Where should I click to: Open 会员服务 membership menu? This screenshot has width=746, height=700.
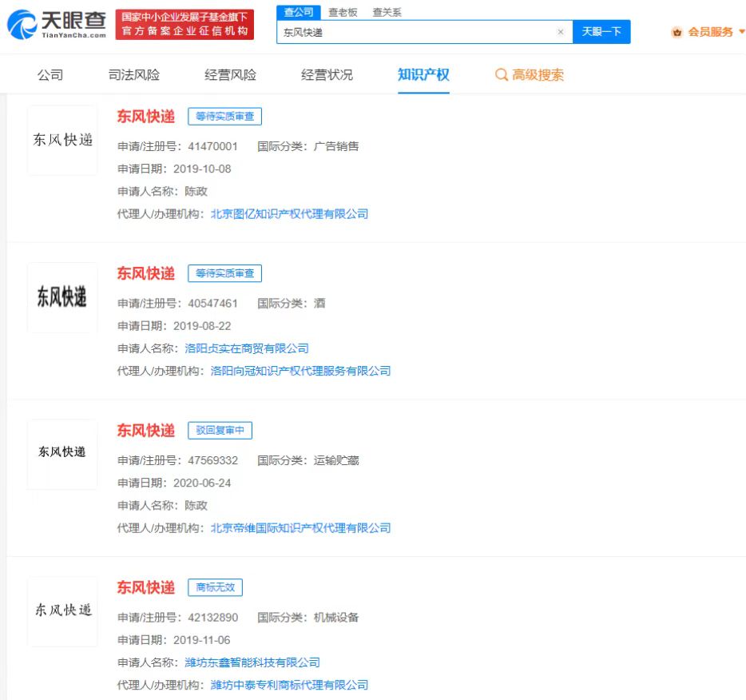click(710, 32)
